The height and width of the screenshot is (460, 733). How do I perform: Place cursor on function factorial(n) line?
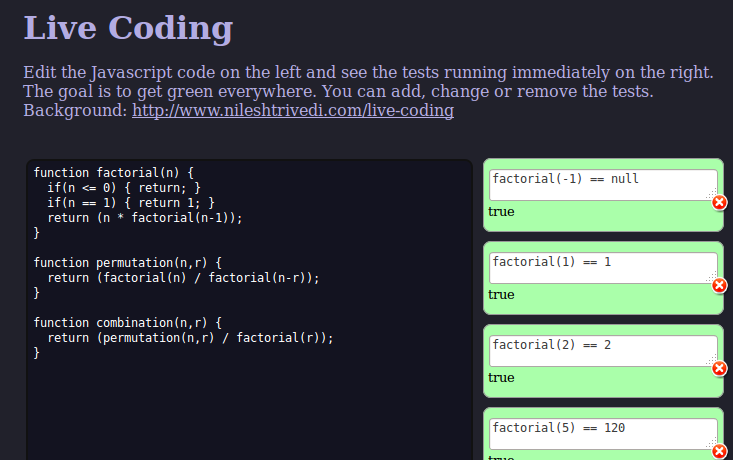[114, 172]
